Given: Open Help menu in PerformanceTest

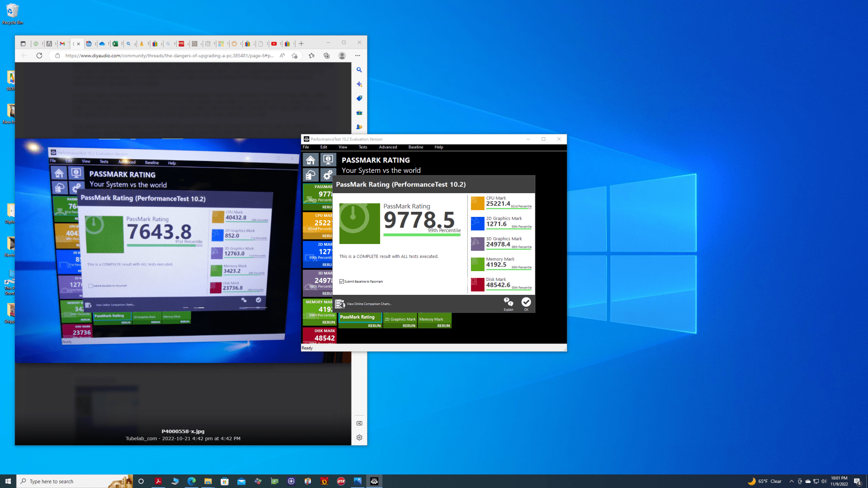Looking at the screenshot, I should click(x=439, y=147).
